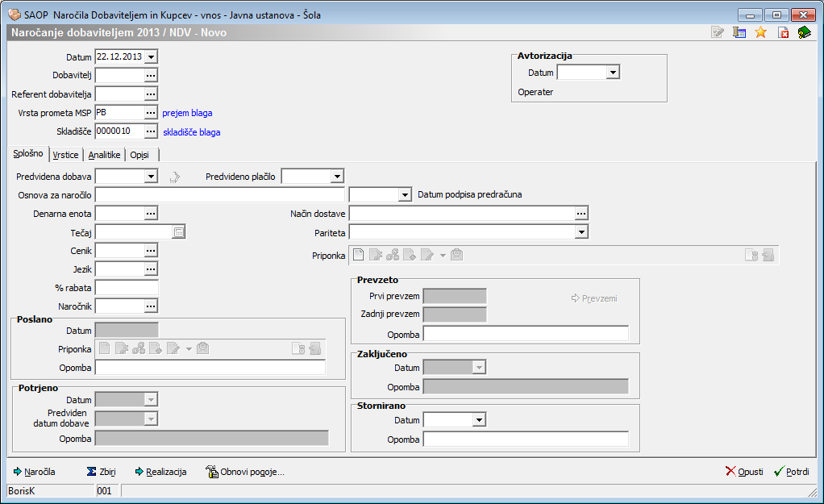The width and height of the screenshot is (824, 504).
Task: Click the % rabata input field
Action: coord(127,288)
